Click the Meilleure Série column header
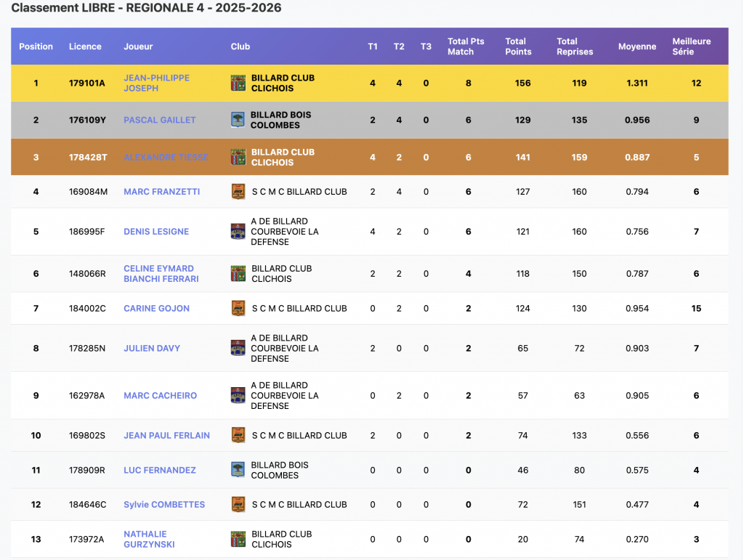Viewport: 744px width, 560px height. pos(691,46)
